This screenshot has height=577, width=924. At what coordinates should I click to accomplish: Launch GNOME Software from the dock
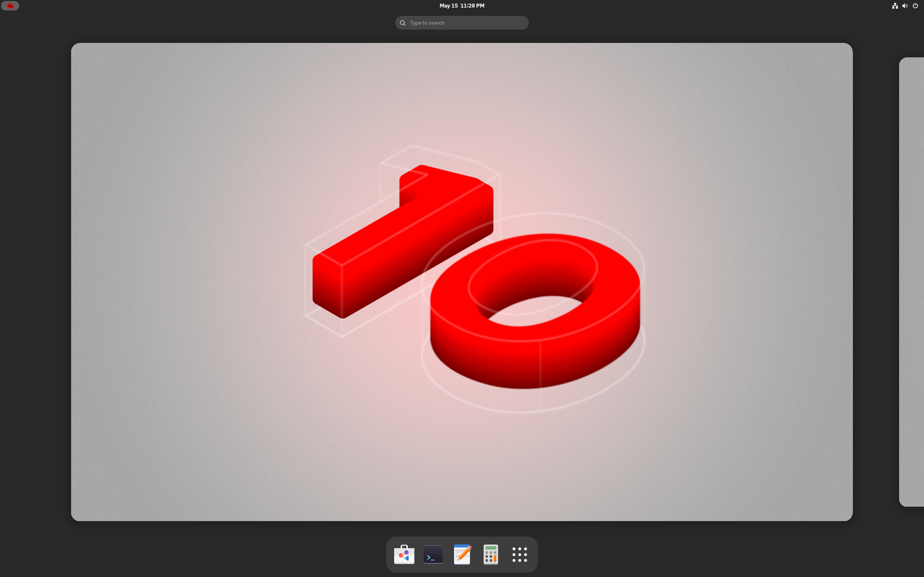[x=404, y=555]
